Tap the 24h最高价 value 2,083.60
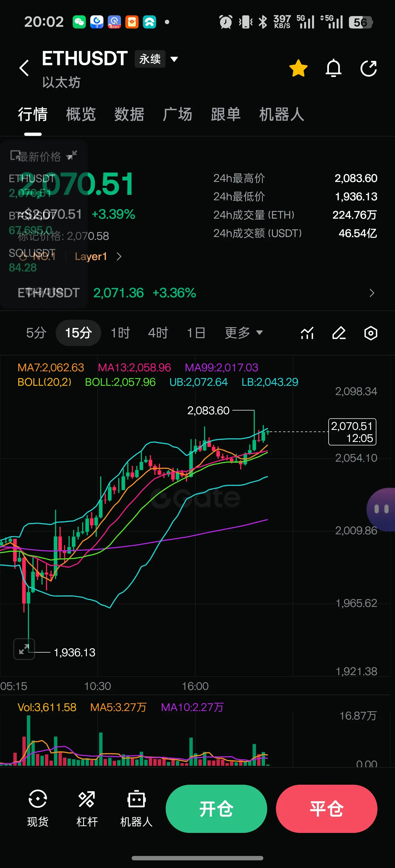This screenshot has height=868, width=395. (356, 178)
